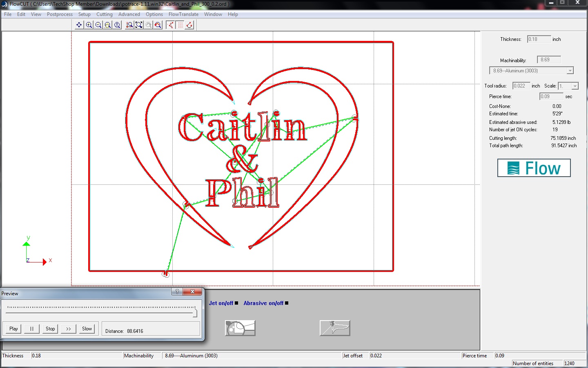The image size is (588, 368).
Task: Click the status bar Pierce time value 0.09
Action: [540, 356]
